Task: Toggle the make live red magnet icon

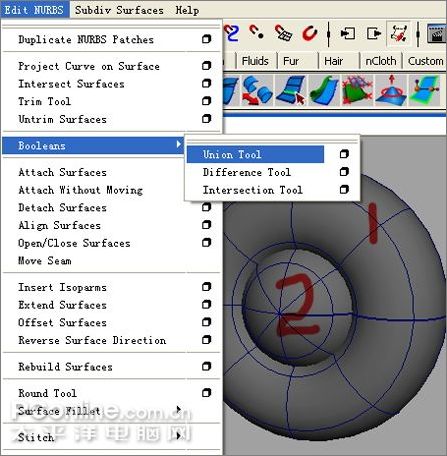Action: point(310,33)
